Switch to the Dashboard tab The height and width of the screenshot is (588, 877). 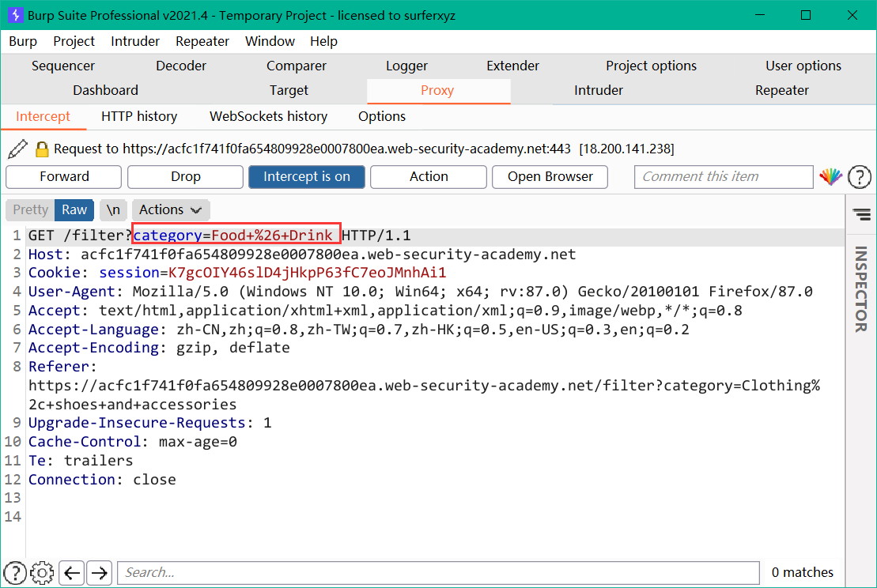[105, 91]
